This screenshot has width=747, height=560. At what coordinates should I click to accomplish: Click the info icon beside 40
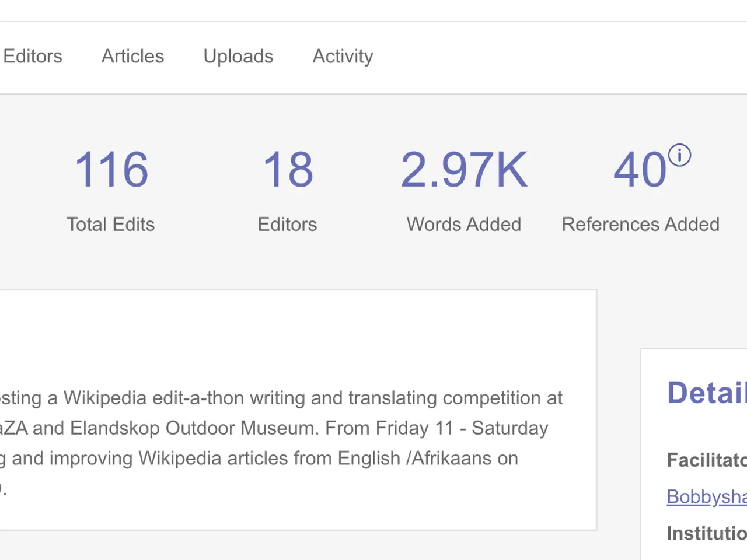679,156
